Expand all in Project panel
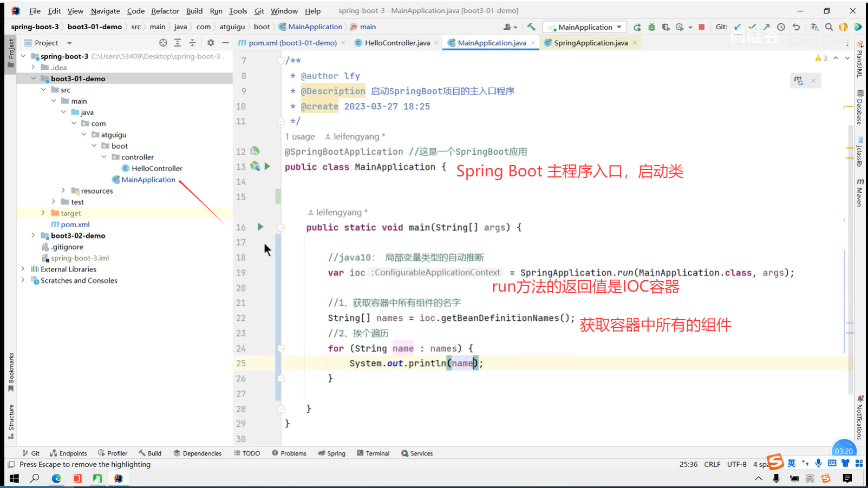 (178, 43)
